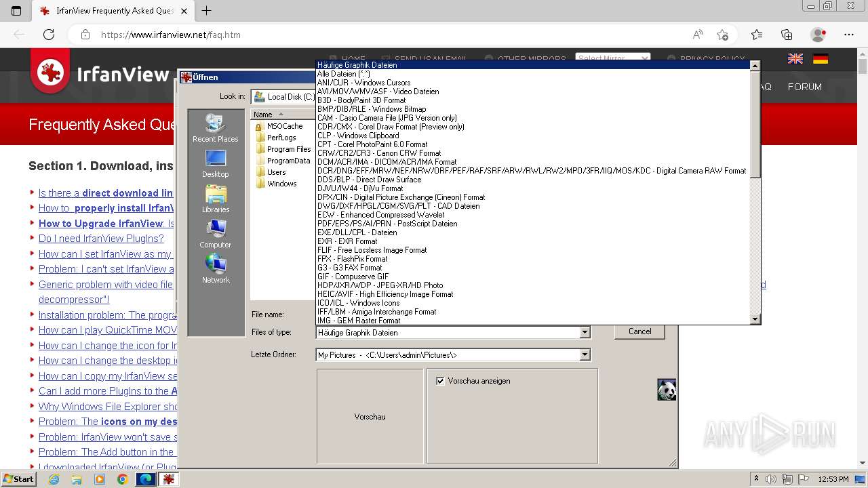This screenshot has width=868, height=488.
Task: Select the Users folder
Action: pyautogui.click(x=271, y=172)
